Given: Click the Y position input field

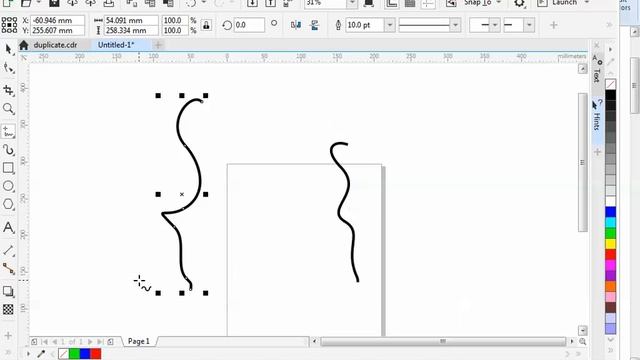Looking at the screenshot, I should pos(58,31).
